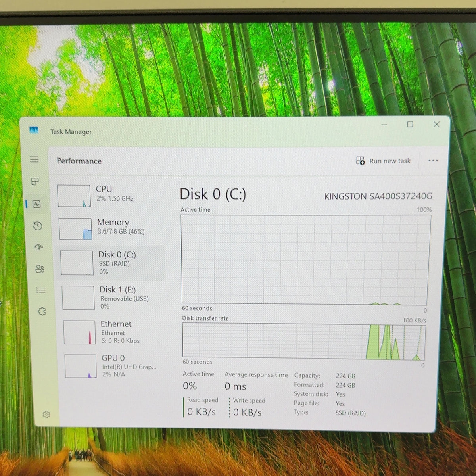The image size is (476, 476).
Task: Click Average response time 0 ms value
Action: click(235, 386)
